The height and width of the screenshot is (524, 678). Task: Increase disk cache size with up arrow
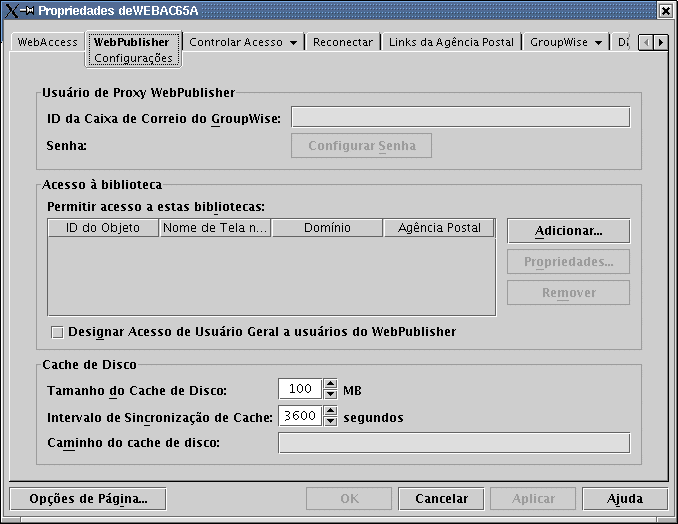click(x=330, y=384)
